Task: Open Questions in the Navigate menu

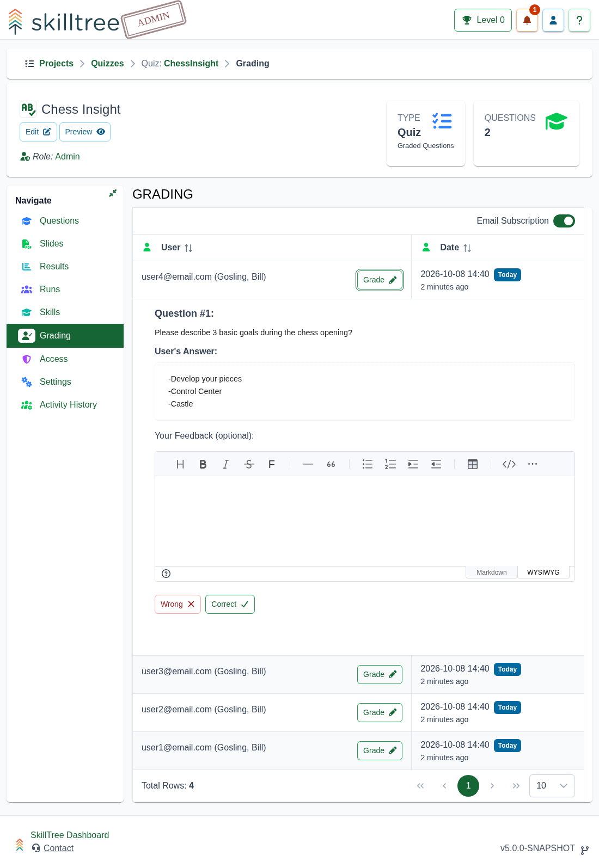Action: click(59, 221)
